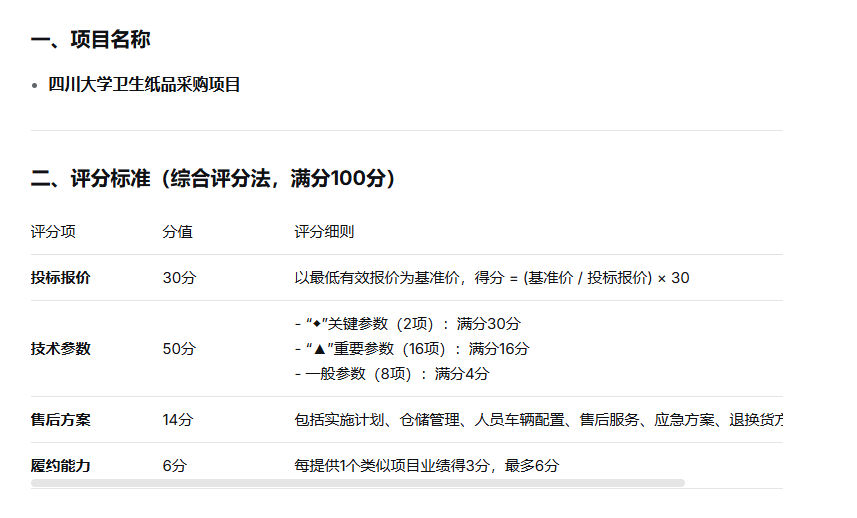
Task: Click the 技术参数 row label
Action: tap(61, 349)
